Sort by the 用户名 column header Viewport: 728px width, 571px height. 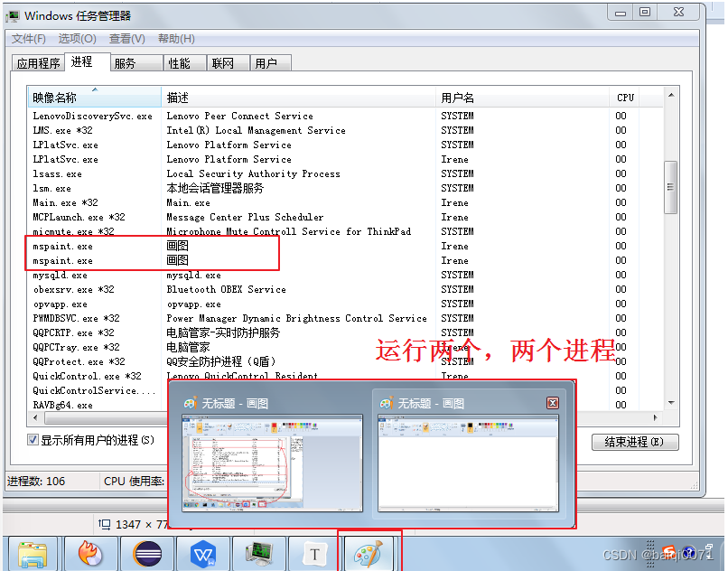(x=522, y=98)
